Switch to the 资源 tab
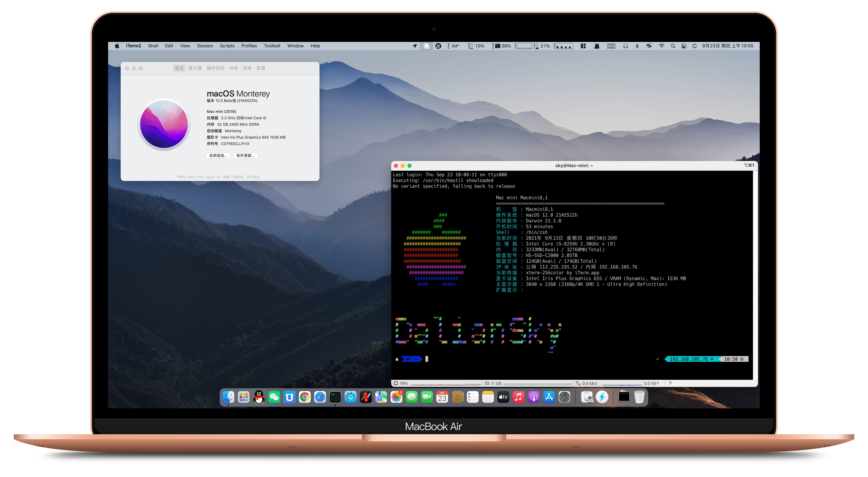The image size is (868, 477). tap(260, 68)
